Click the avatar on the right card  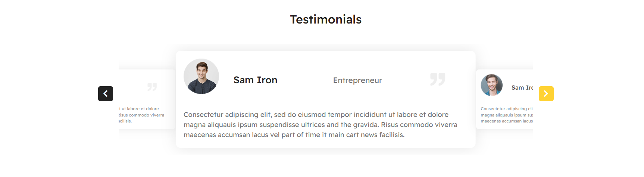491,85
